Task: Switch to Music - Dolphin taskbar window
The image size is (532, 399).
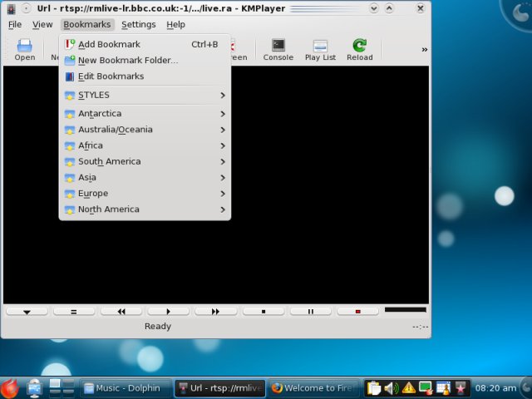Action: pos(125,388)
